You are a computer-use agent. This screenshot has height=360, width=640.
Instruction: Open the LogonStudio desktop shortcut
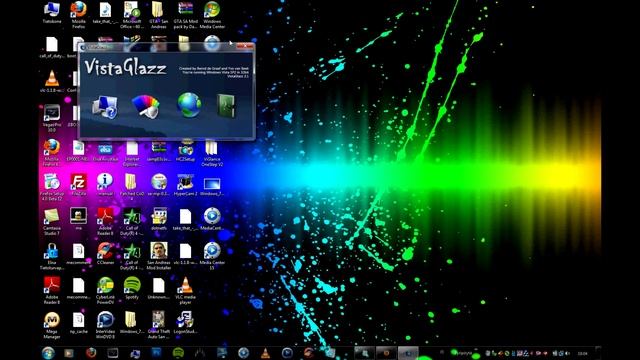click(x=186, y=323)
